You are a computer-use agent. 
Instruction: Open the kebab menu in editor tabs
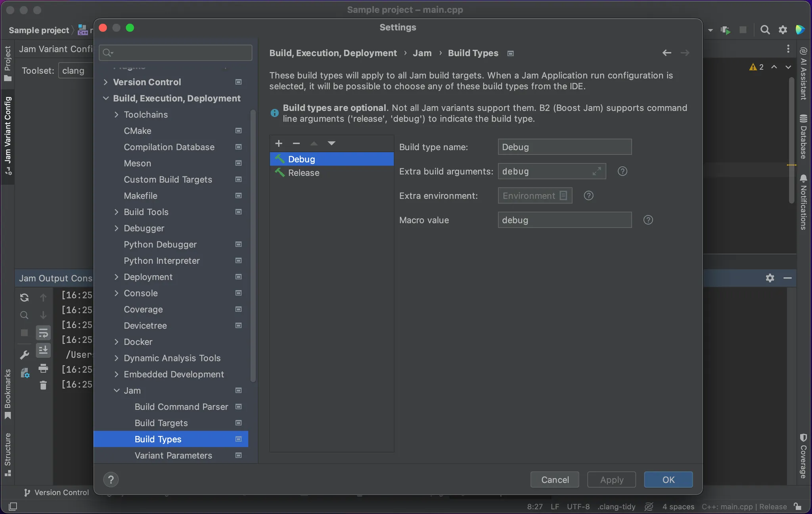[x=788, y=49]
